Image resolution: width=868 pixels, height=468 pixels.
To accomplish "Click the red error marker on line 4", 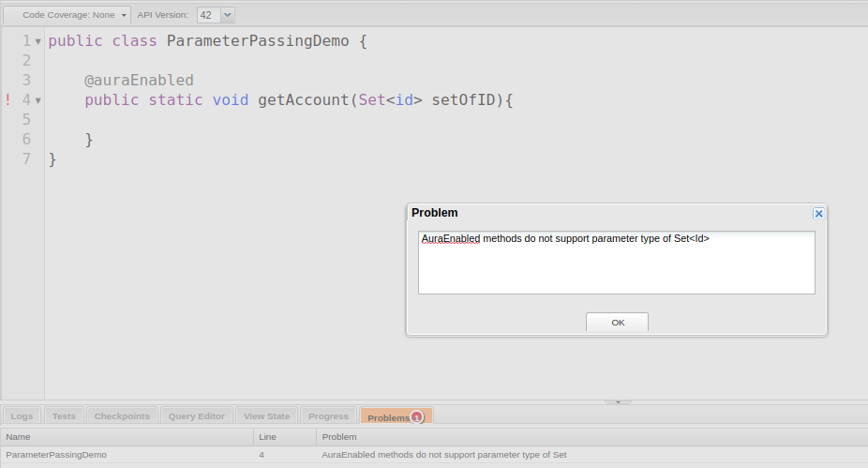I will (7, 99).
